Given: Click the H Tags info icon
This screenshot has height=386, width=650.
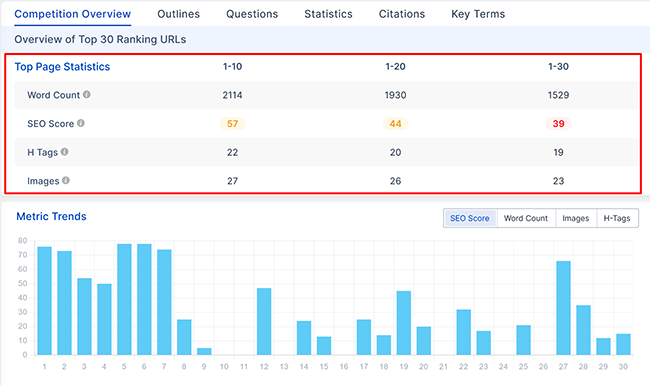Looking at the screenshot, I should pos(65,152).
